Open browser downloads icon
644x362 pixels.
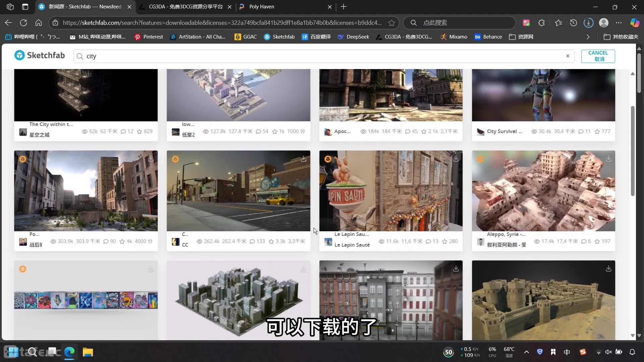[588, 23]
